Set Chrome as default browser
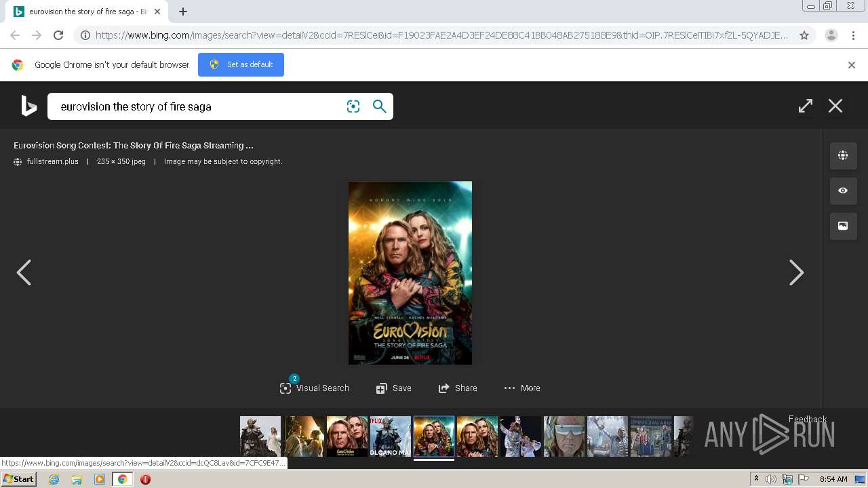868x488 pixels. point(241,64)
